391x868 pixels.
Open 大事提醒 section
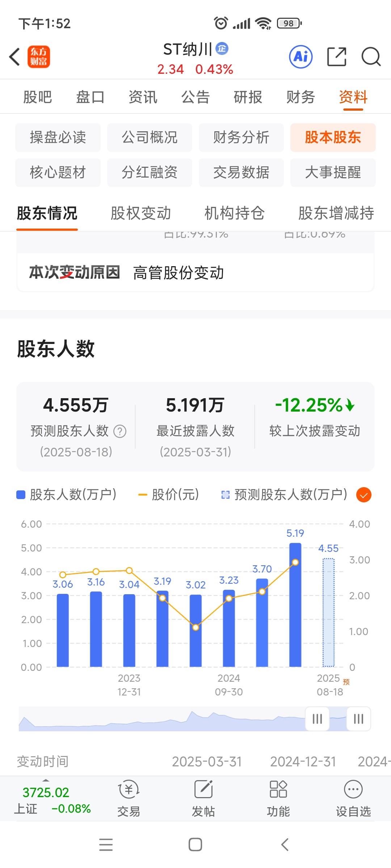pyautogui.click(x=333, y=173)
